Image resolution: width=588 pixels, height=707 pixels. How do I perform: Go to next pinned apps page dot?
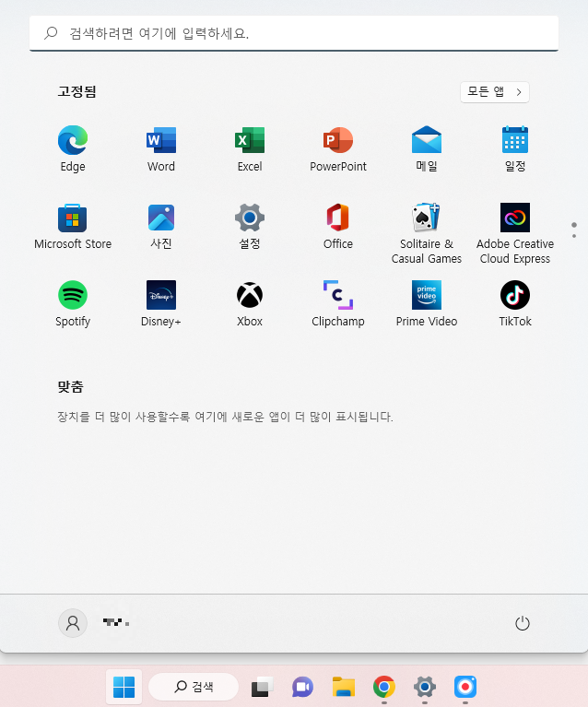pyautogui.click(x=573, y=236)
